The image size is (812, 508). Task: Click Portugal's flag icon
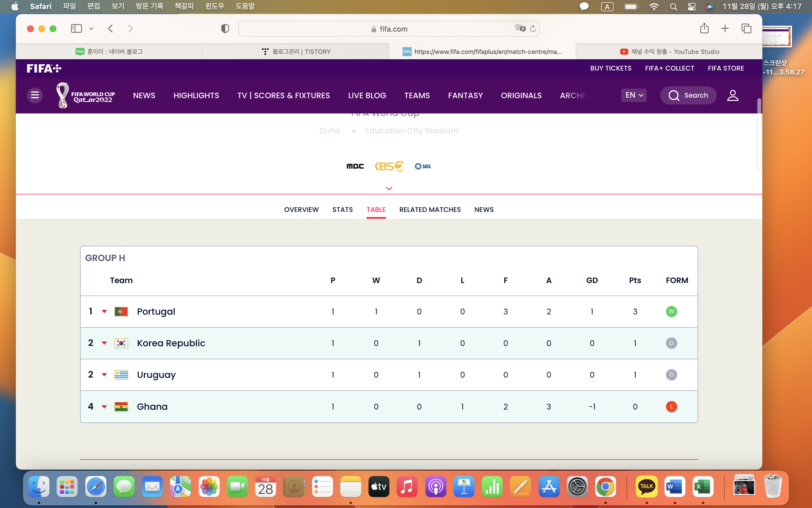click(121, 312)
